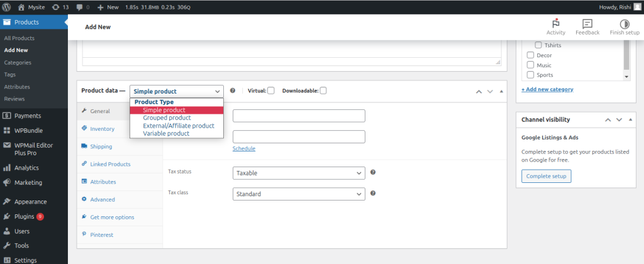Open the Mysite home icon
Image resolution: width=644 pixels, height=264 pixels.
[21, 7]
